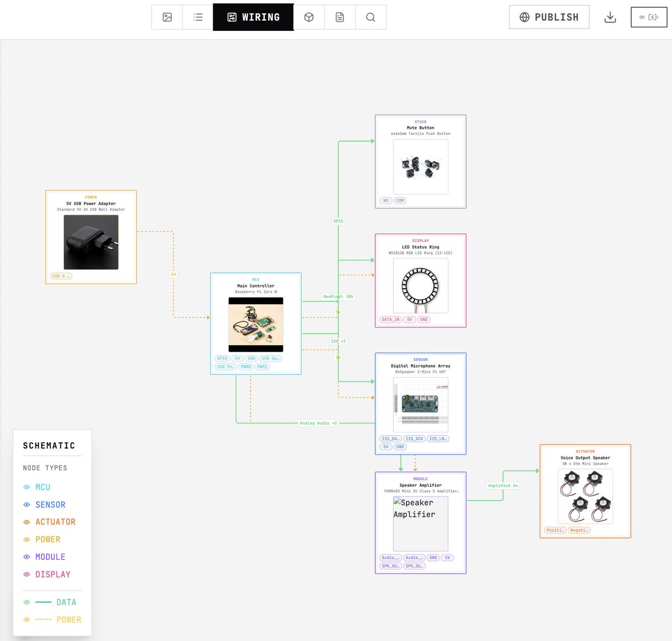Click the GPIO pin chip on Main Controller
Screen dimensions: 672x641
(222, 358)
